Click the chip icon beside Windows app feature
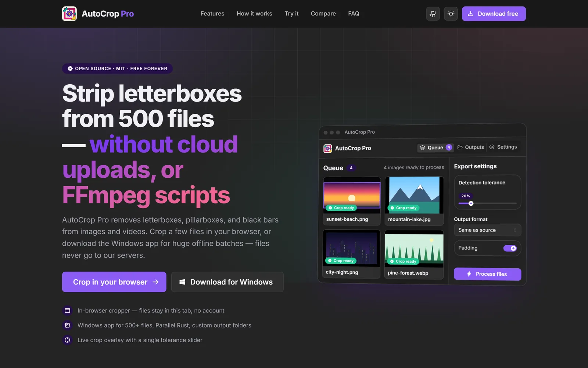588x368 pixels. (x=67, y=325)
